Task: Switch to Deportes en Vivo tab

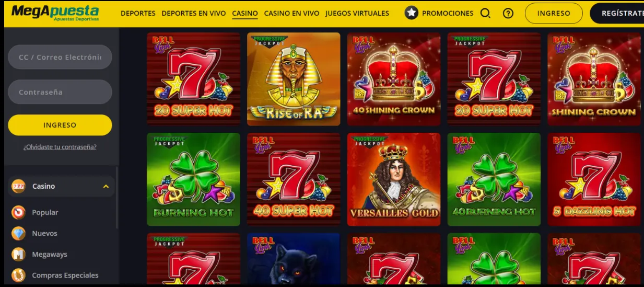Action: click(x=194, y=14)
